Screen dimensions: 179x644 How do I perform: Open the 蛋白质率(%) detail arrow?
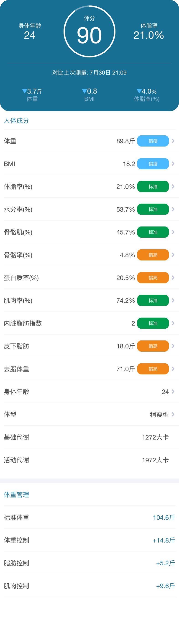[173, 278]
